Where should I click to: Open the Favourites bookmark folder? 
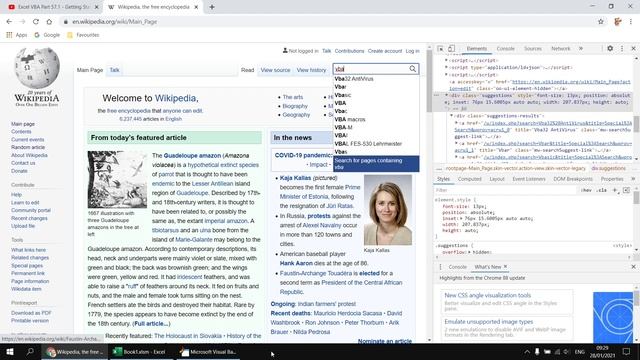tap(83, 35)
